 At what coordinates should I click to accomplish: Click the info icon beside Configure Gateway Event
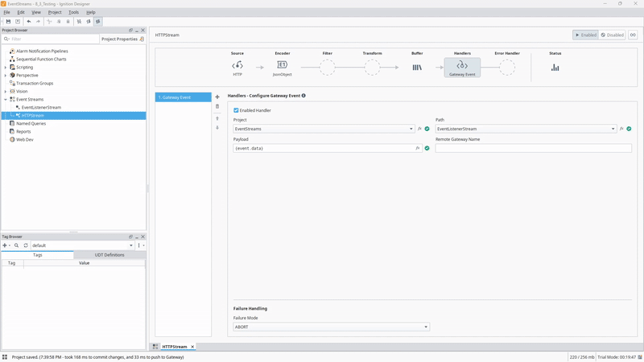click(x=303, y=96)
